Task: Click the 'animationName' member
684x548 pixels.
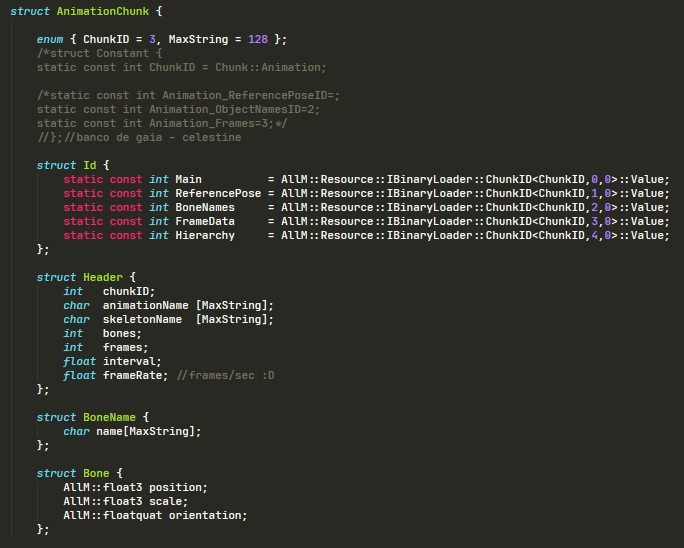Action: coord(146,305)
